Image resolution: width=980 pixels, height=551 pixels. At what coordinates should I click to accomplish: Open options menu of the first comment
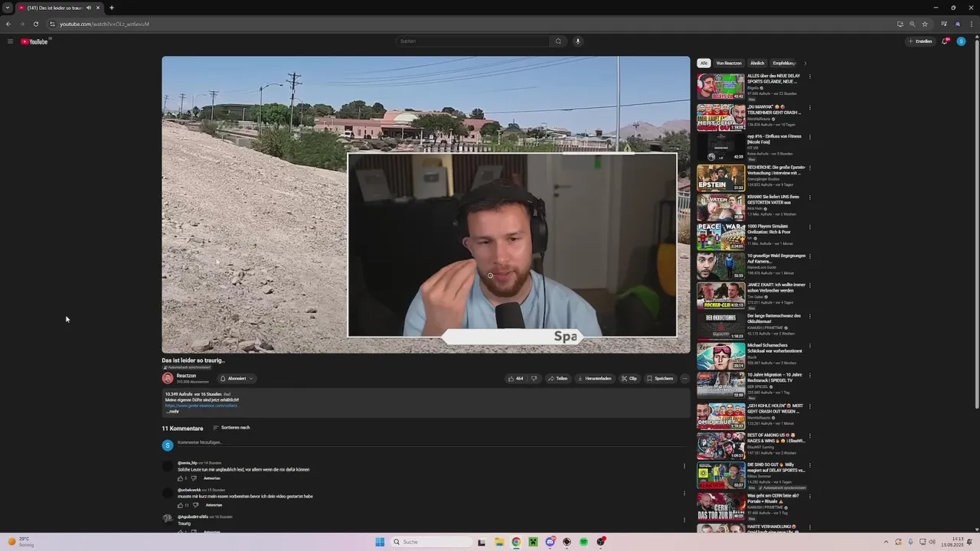click(684, 466)
